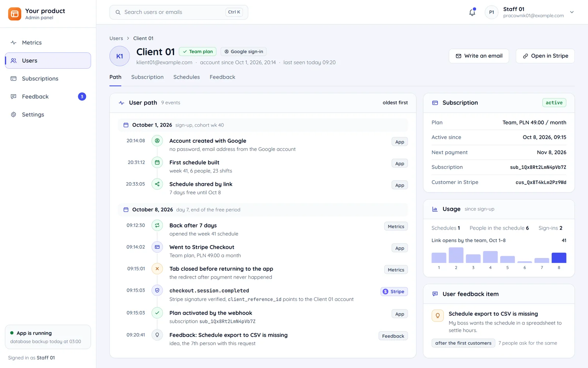Click the Stripe source tag
Viewport: 588px width, 368px height.
click(394, 292)
